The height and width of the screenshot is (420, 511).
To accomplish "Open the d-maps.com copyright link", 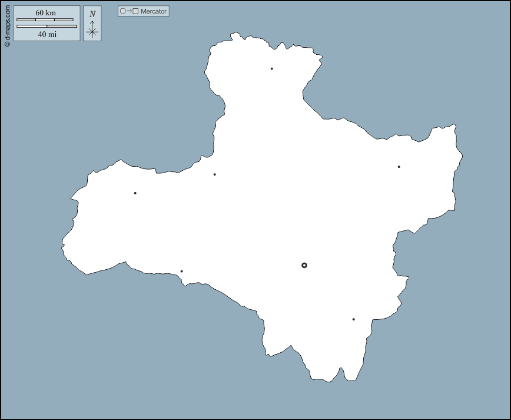I will (x=6, y=24).
